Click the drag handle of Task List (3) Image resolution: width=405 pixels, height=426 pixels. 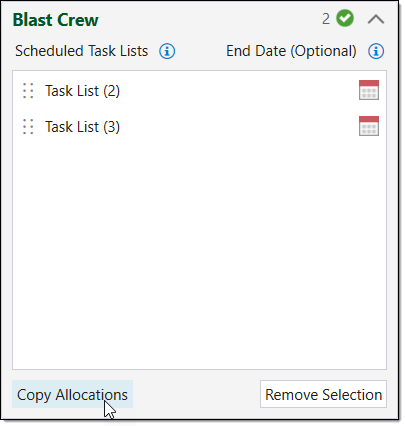point(28,127)
